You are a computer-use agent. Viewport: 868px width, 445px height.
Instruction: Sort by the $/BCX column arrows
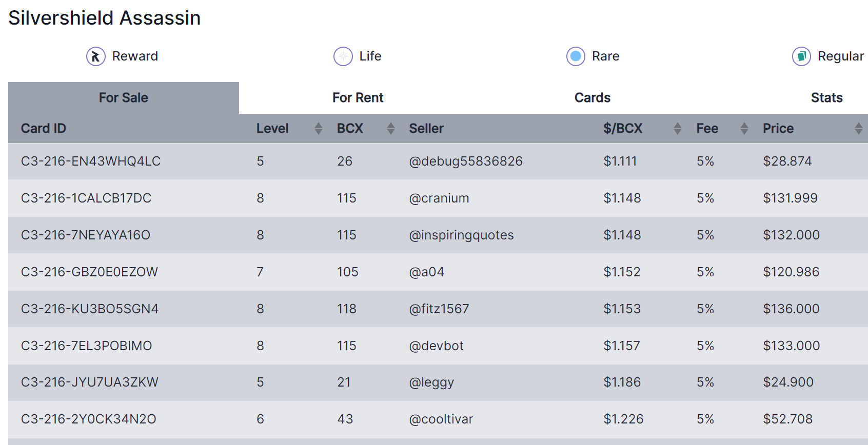pyautogui.click(x=678, y=129)
